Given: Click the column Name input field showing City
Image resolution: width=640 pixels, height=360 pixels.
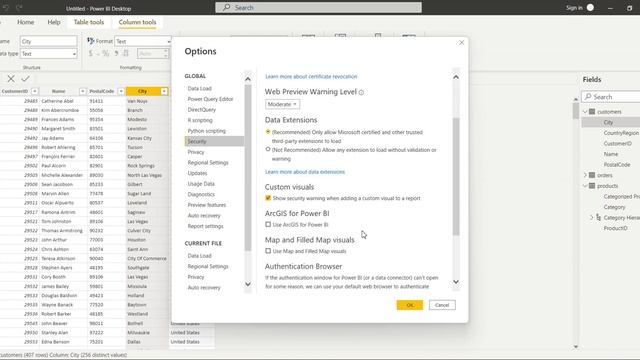Looking at the screenshot, I should coord(48,41).
